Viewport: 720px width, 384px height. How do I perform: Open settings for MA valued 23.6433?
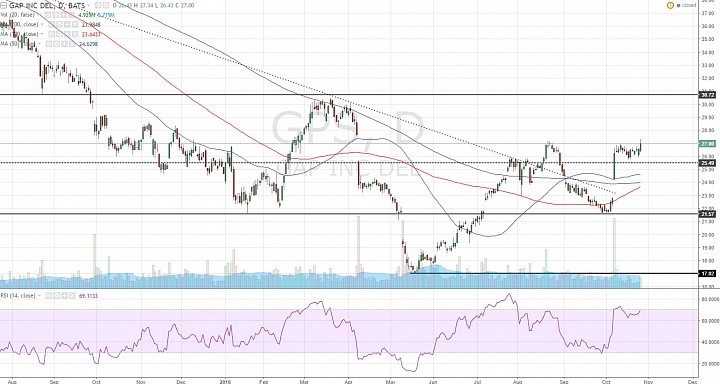click(59, 34)
